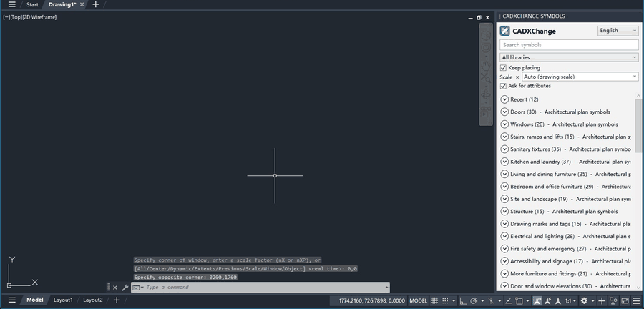Open status bar customization menu
644x309 pixels.
pos(636,301)
